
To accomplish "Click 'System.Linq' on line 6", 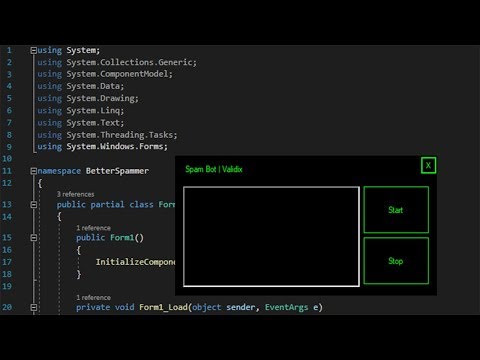I will click(x=93, y=110).
